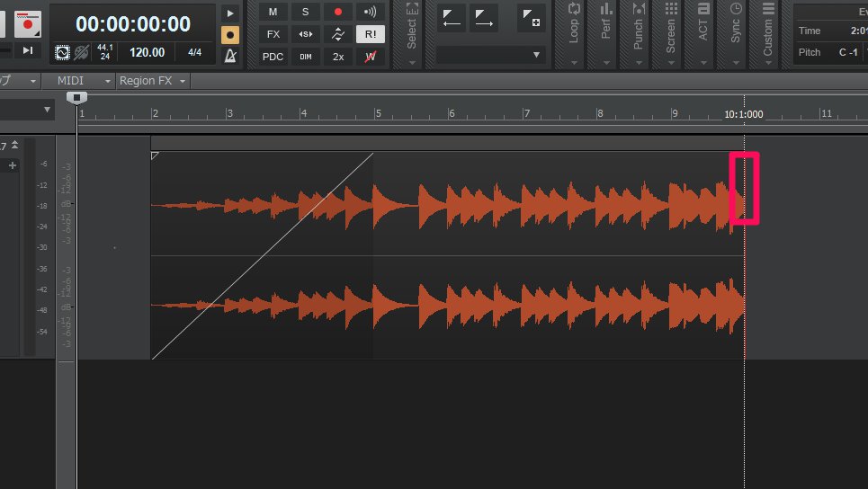Click the 10:1:000 aim assist label
The image size is (868, 489).
pyautogui.click(x=744, y=114)
